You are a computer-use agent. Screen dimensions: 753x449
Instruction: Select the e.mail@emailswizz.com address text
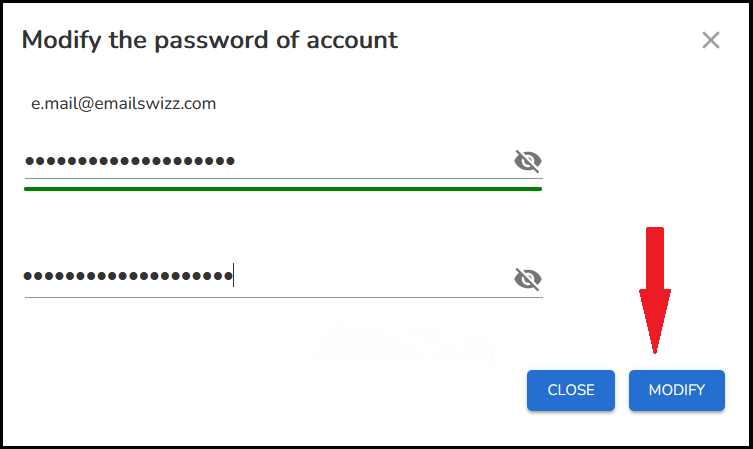click(x=123, y=104)
